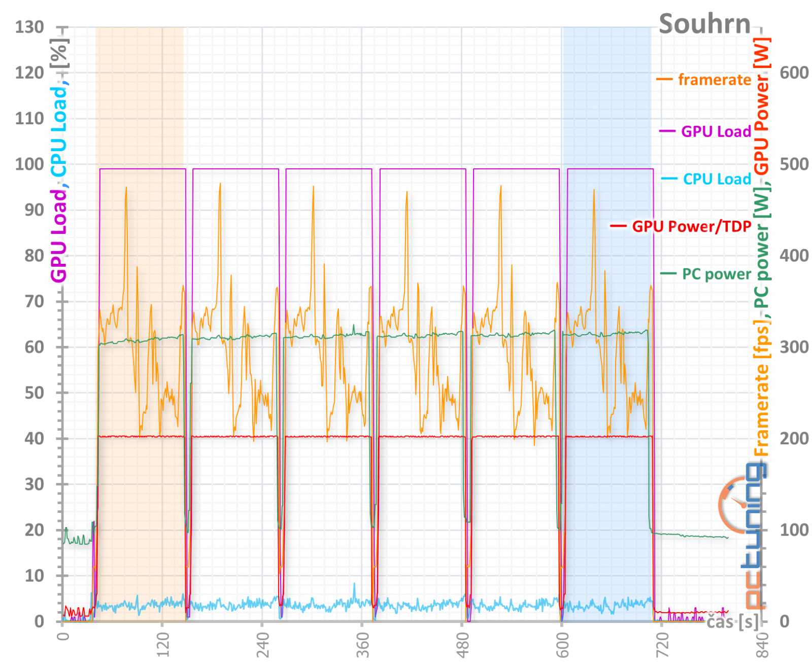This screenshot has width=812, height=666.
Task: Click the time axis label "120"
Action: coord(162,644)
